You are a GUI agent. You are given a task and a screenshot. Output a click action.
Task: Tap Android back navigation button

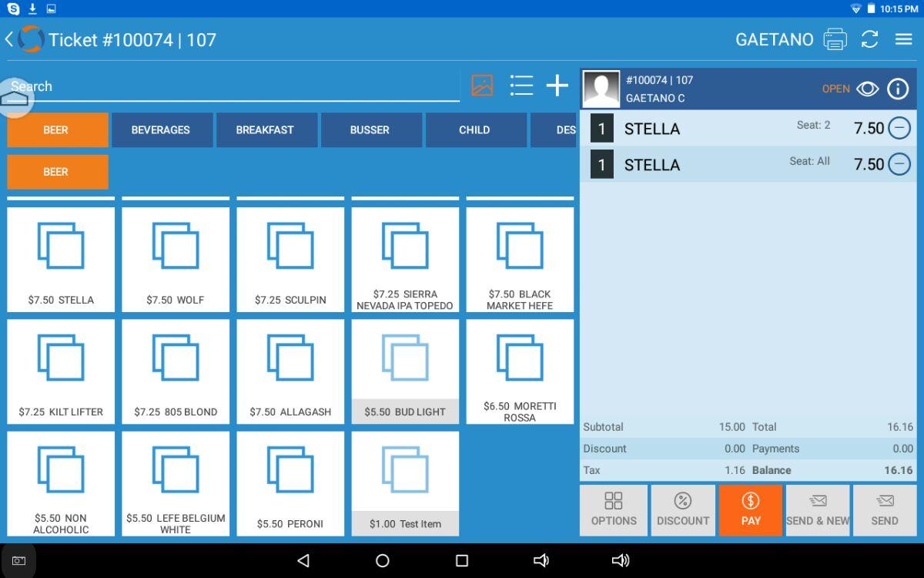(x=303, y=560)
